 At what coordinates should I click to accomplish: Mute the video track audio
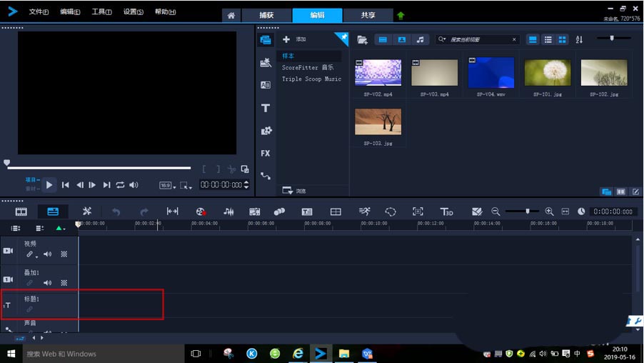coord(48,254)
